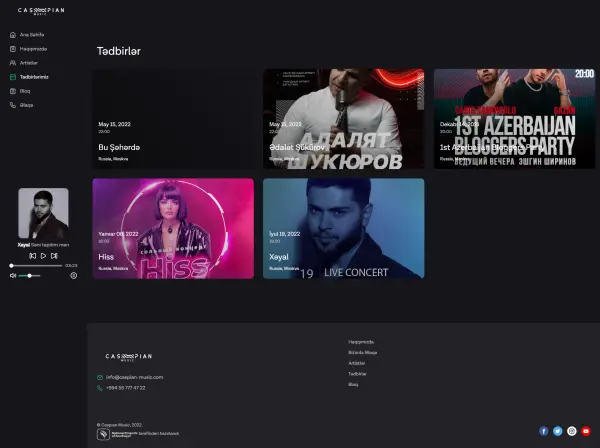The height and width of the screenshot is (448, 600).
Task: Open the Facebook page icon
Action: pos(543,431)
